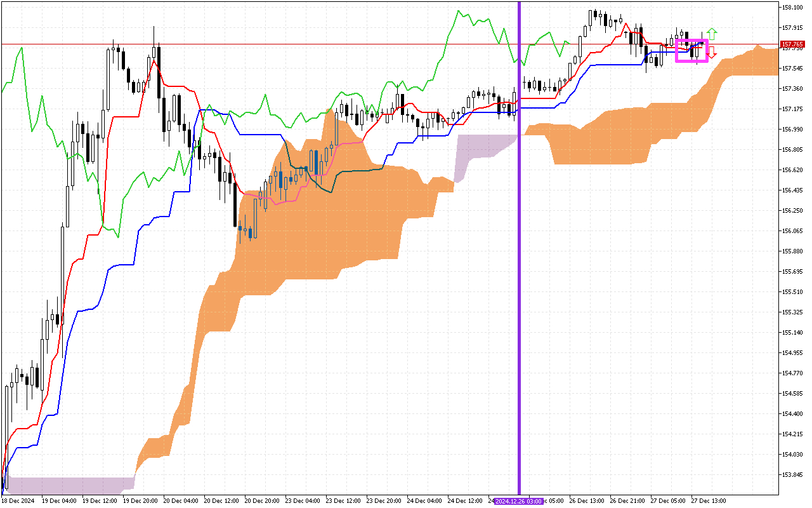Click the 156.990 price scale label
812x508 pixels.
click(792, 130)
